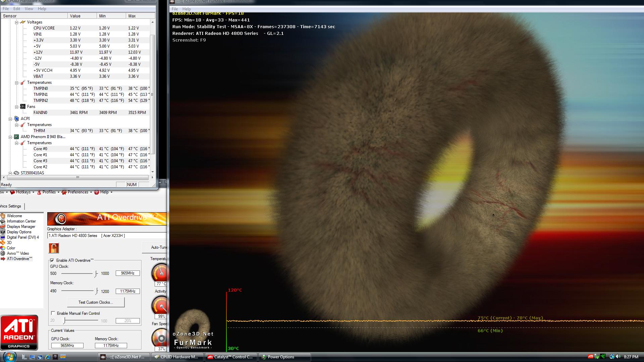Toggle Enable Manual Fan Control checkbox
644x362 pixels.
click(53, 313)
